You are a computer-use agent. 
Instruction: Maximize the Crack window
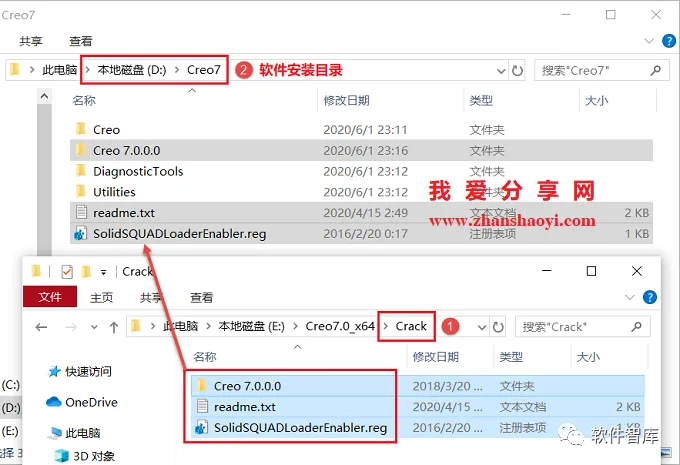coord(591,271)
